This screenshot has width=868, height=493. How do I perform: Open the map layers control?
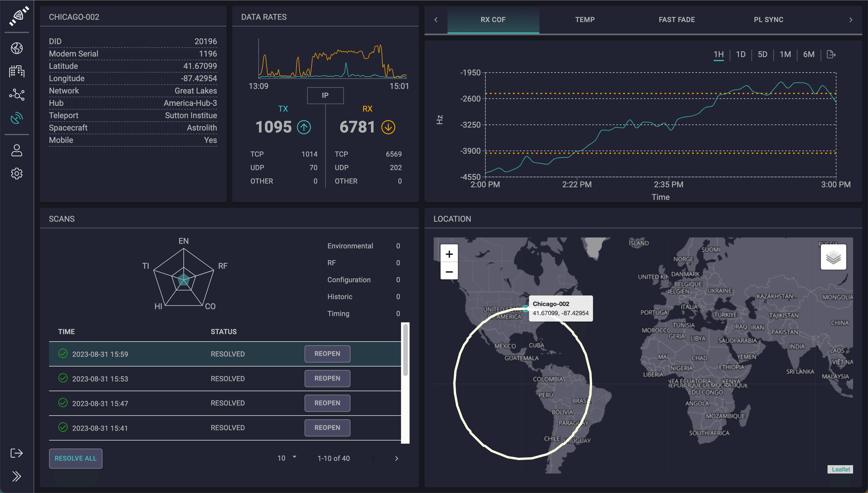coord(833,257)
